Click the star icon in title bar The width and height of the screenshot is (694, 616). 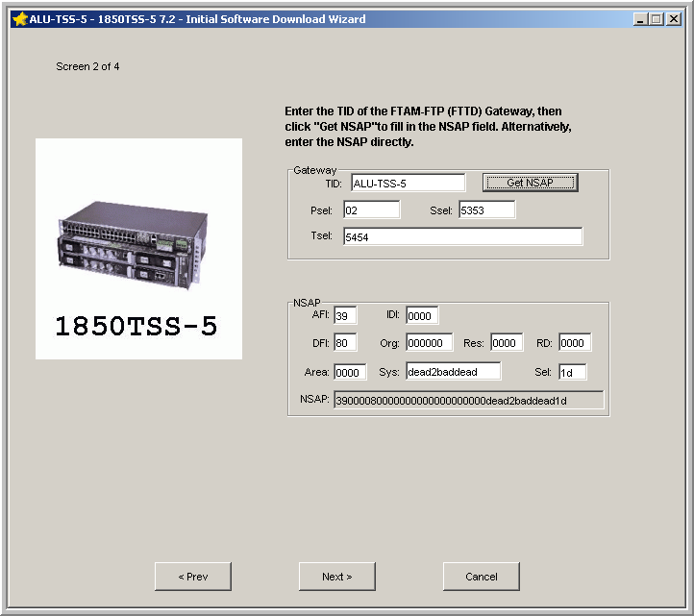pos(19,19)
